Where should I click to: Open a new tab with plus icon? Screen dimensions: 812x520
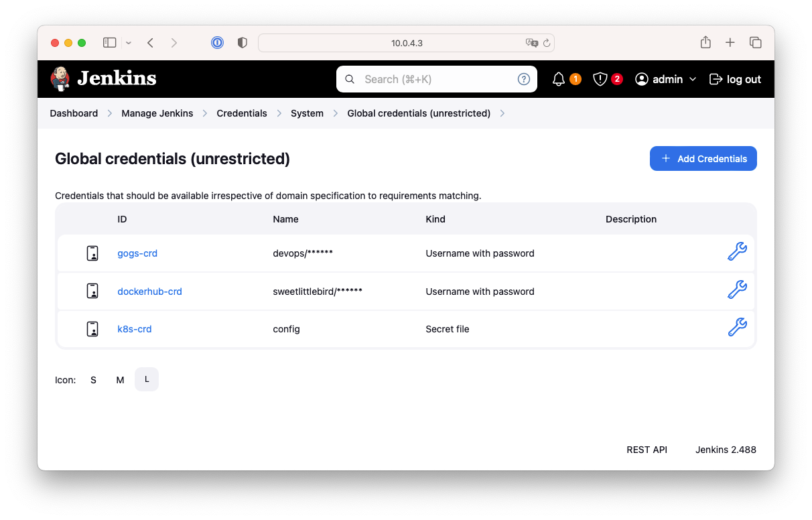click(x=730, y=43)
